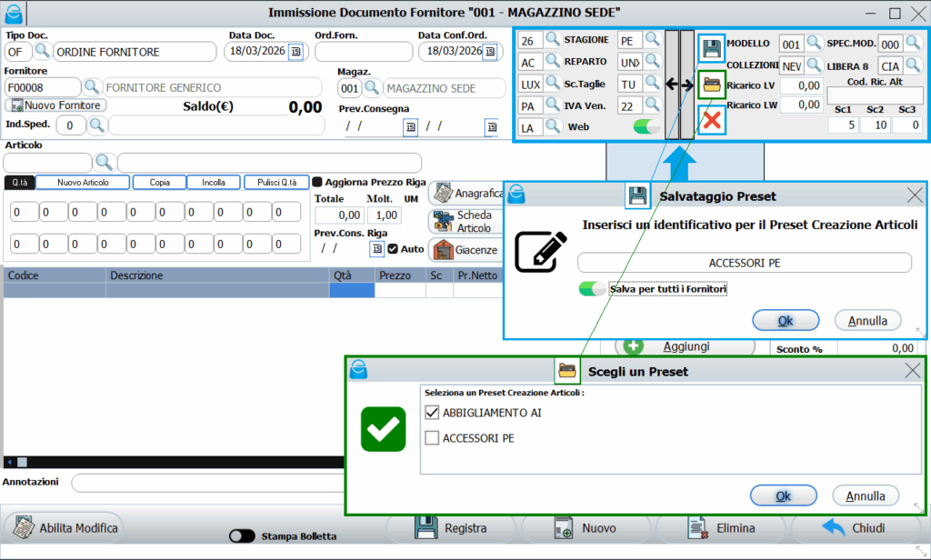
Task: Click the preset name field with ACCESSORI PE
Action: (744, 263)
